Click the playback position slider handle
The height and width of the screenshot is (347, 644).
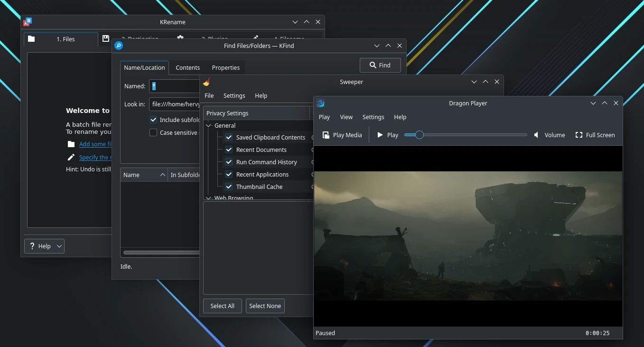(419, 135)
